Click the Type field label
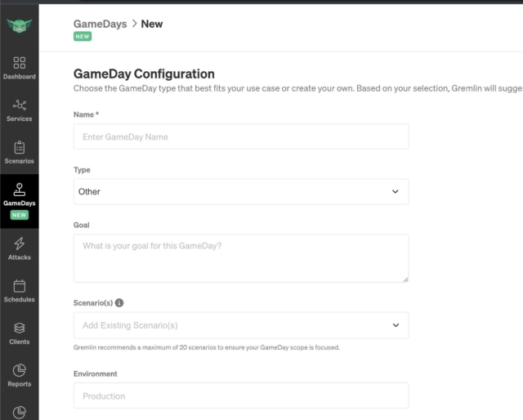 coord(82,170)
